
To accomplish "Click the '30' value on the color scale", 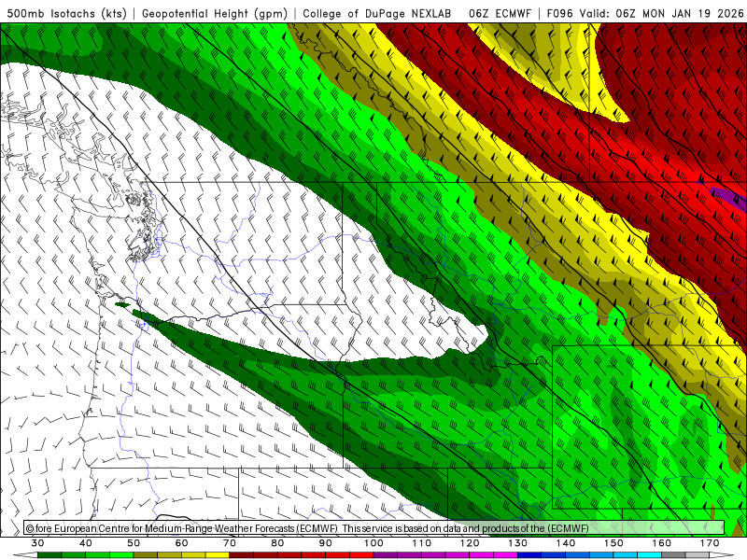I will click(x=37, y=543).
